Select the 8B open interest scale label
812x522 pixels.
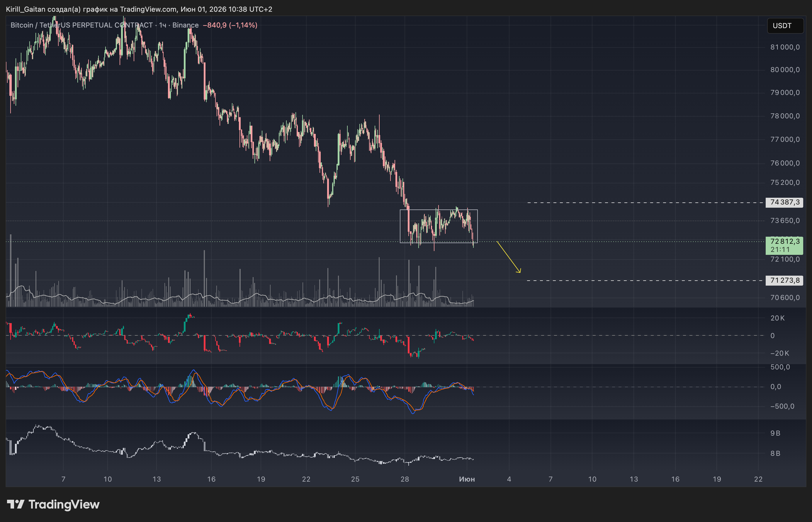click(x=775, y=453)
